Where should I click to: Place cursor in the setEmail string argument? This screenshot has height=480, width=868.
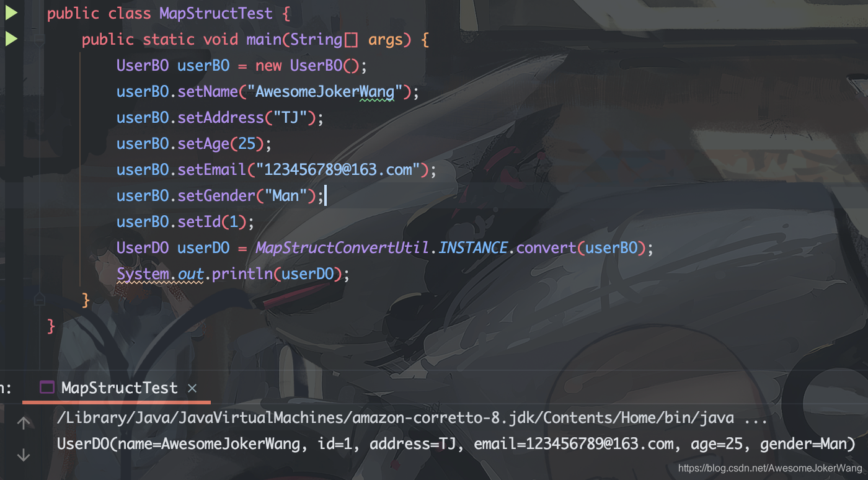click(339, 170)
